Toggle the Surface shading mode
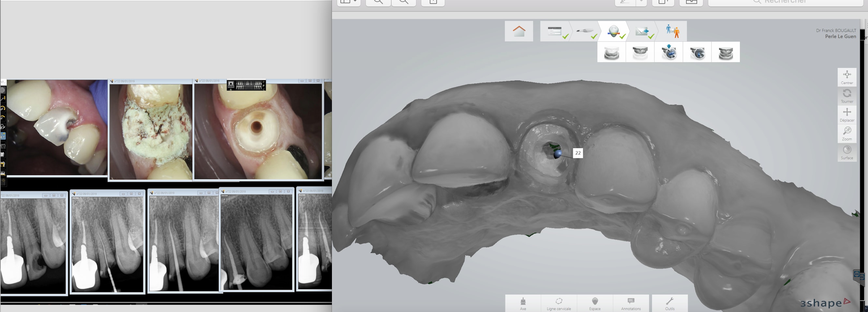The image size is (868, 312). [847, 152]
